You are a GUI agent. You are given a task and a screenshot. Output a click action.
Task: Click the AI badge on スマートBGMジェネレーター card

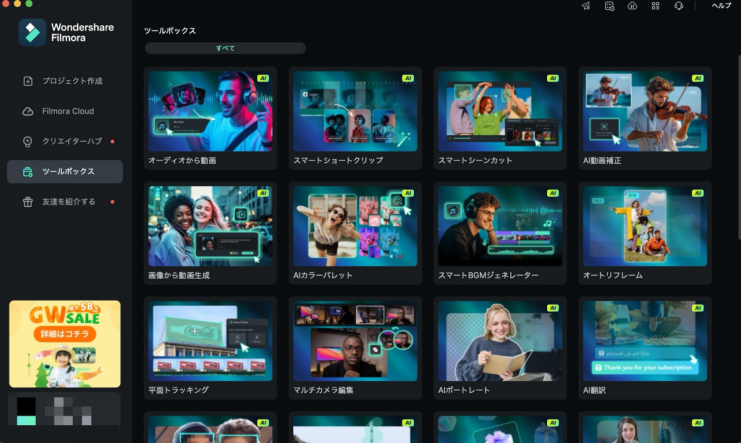[x=553, y=193]
